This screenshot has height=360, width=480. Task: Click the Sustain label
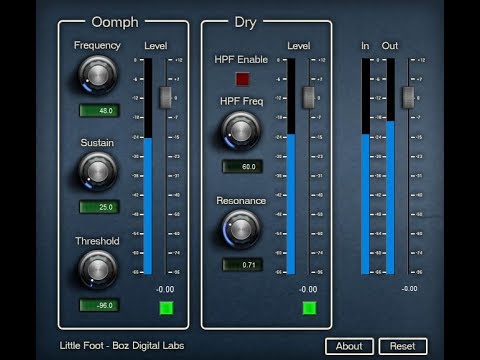coord(97,143)
